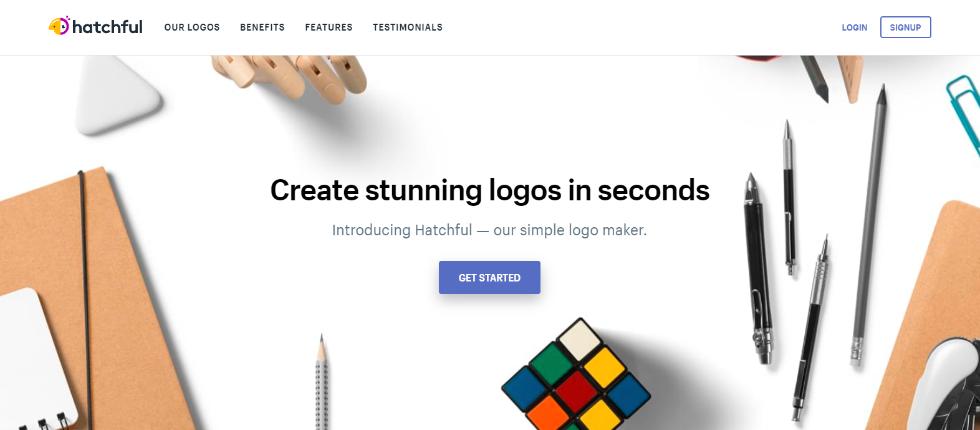Jump to the Features section
The height and width of the screenshot is (430, 980).
(329, 27)
